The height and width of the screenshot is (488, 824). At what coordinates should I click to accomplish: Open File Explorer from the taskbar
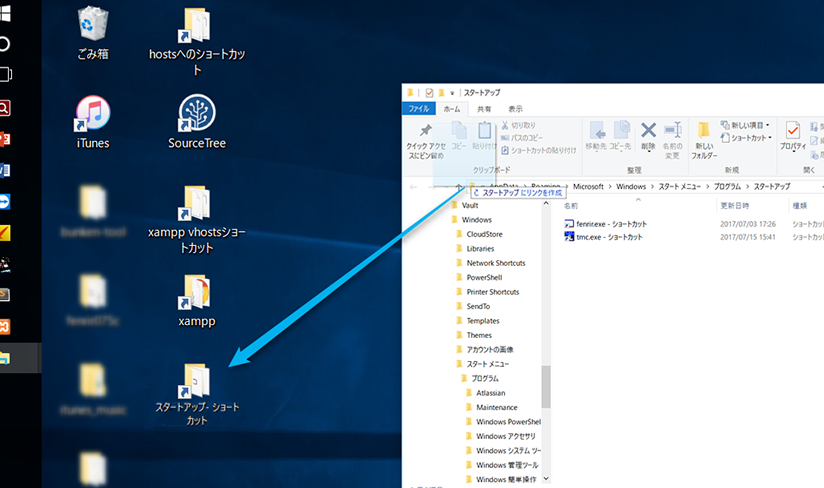coord(5,358)
